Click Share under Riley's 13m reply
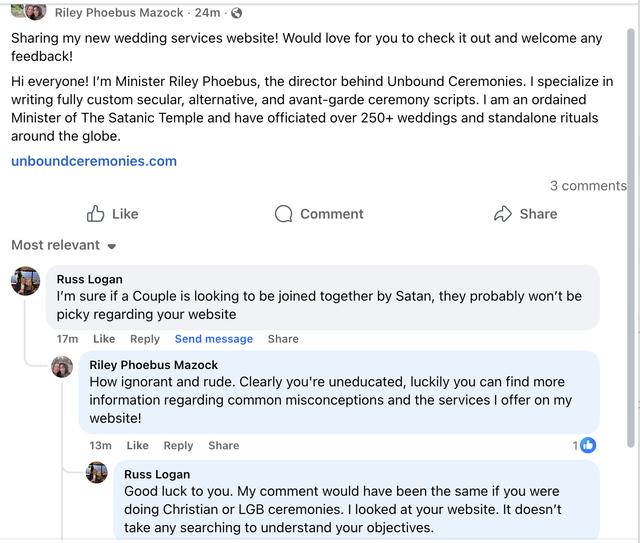640x543 pixels. [224, 445]
